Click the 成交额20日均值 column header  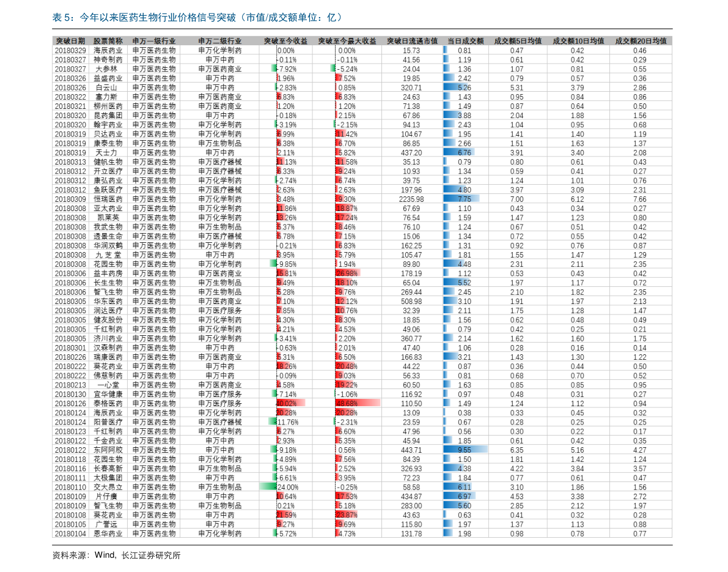pos(641,41)
